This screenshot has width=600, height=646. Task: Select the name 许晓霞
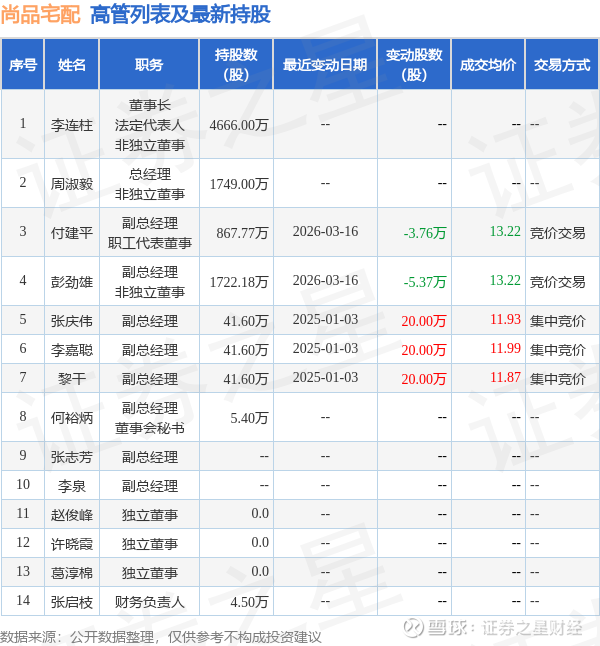coord(72,544)
